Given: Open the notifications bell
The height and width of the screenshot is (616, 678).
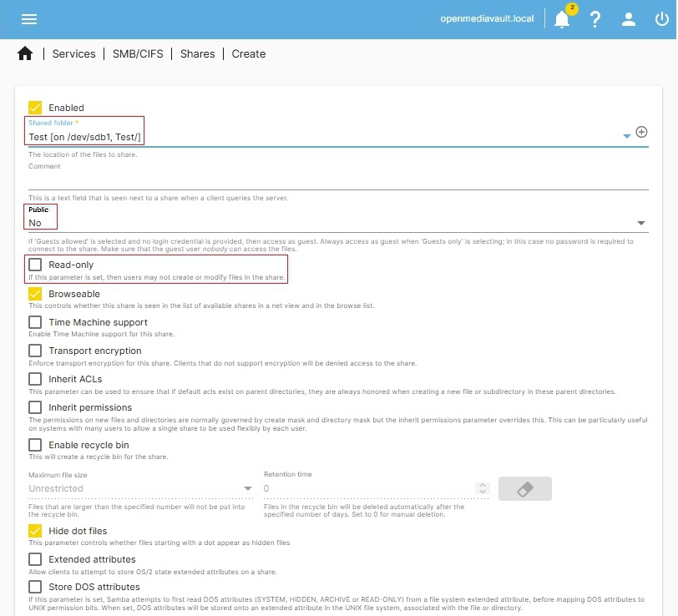Looking at the screenshot, I should [562, 19].
